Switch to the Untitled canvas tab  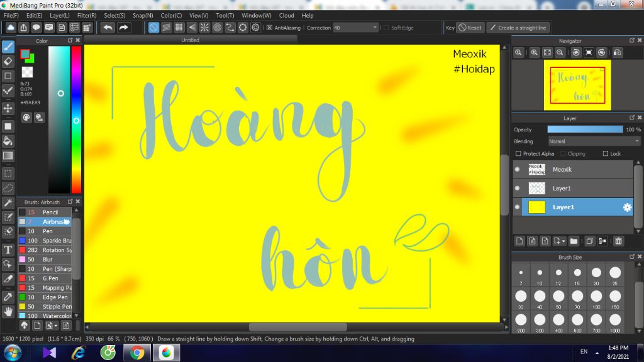point(190,40)
